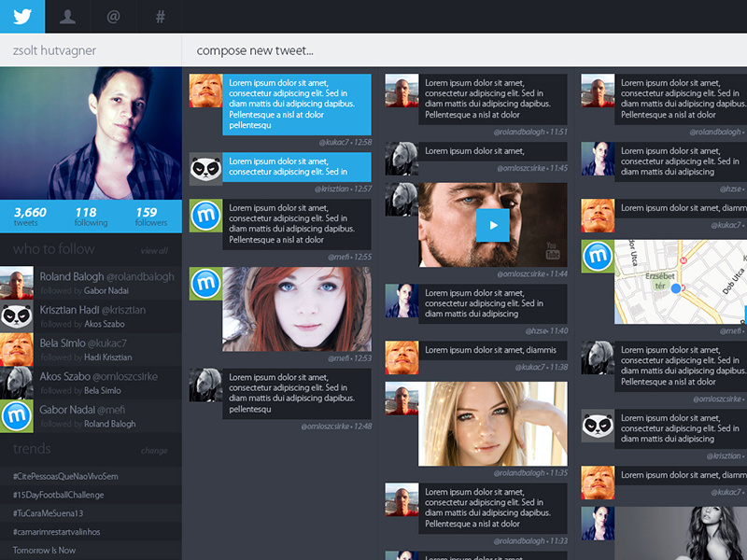Viewport: 747px width, 560px height.
Task: Open red-haired girl photo in 12:53 tweet
Action: click(x=297, y=309)
